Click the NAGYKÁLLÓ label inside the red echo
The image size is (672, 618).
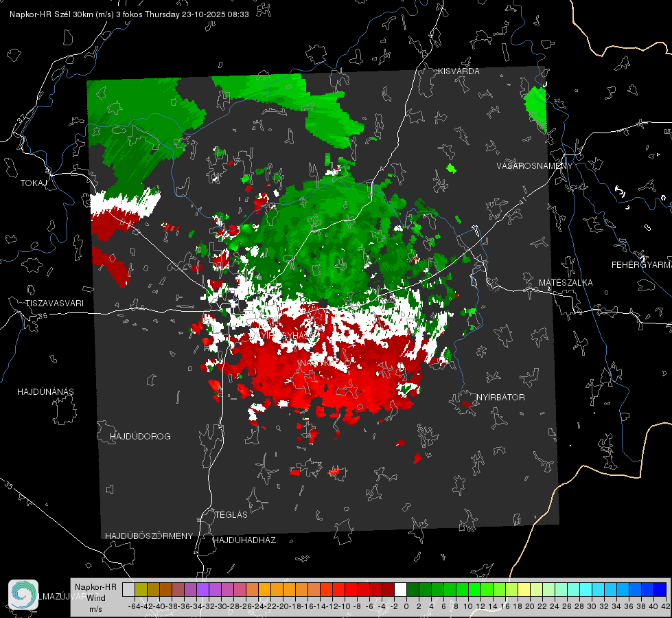coord(325,363)
